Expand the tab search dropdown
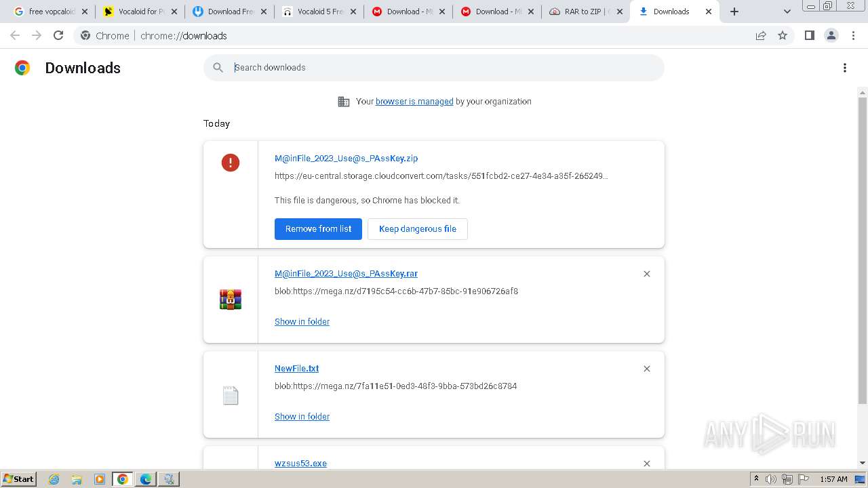This screenshot has width=868, height=488. (787, 12)
